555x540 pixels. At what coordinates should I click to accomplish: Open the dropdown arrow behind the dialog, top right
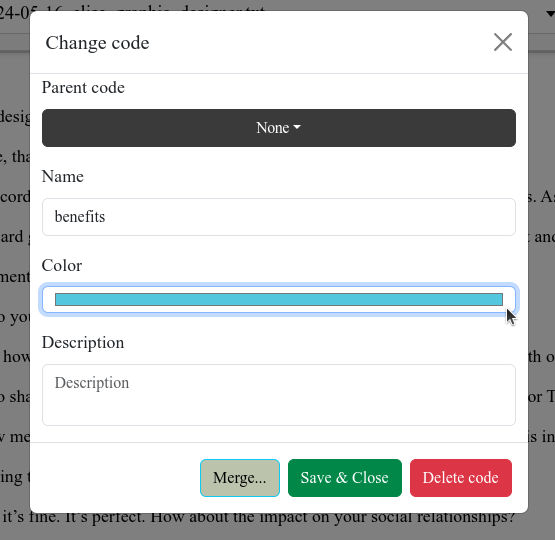[550, 14]
